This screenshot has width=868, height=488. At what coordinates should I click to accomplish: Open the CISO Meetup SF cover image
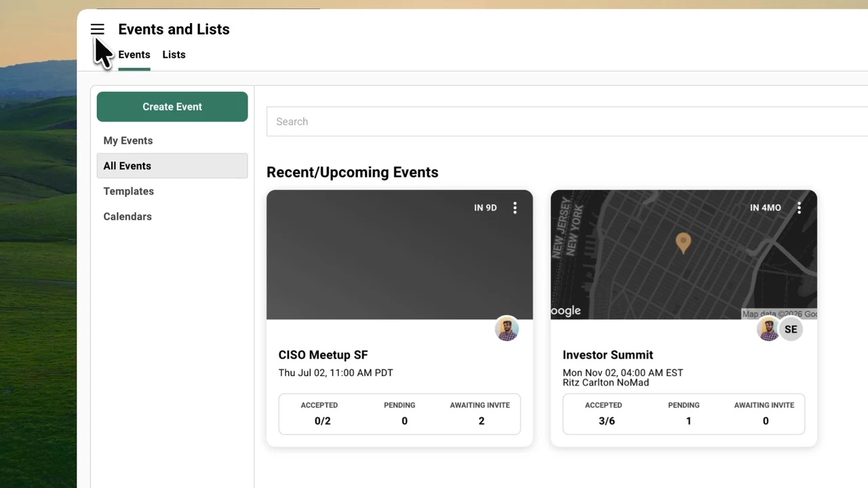pos(399,255)
